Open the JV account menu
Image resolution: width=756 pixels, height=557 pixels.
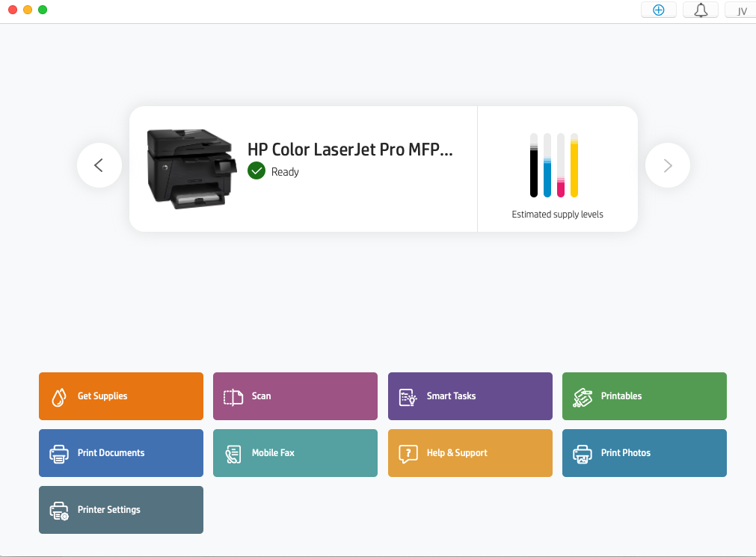pyautogui.click(x=742, y=10)
